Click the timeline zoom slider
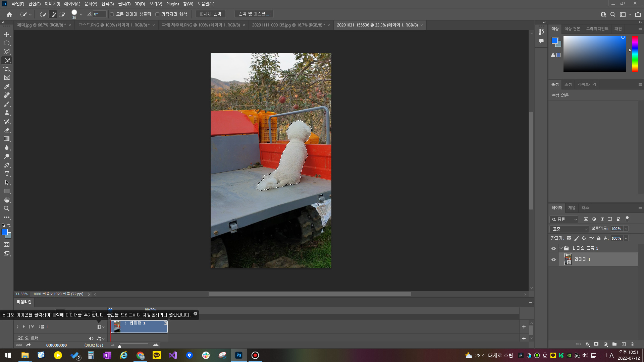 (x=134, y=345)
